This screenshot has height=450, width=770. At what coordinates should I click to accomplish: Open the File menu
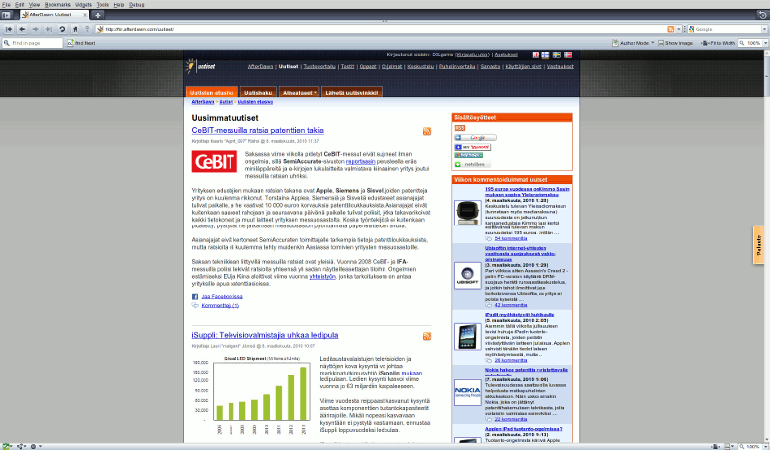pos(6,4)
